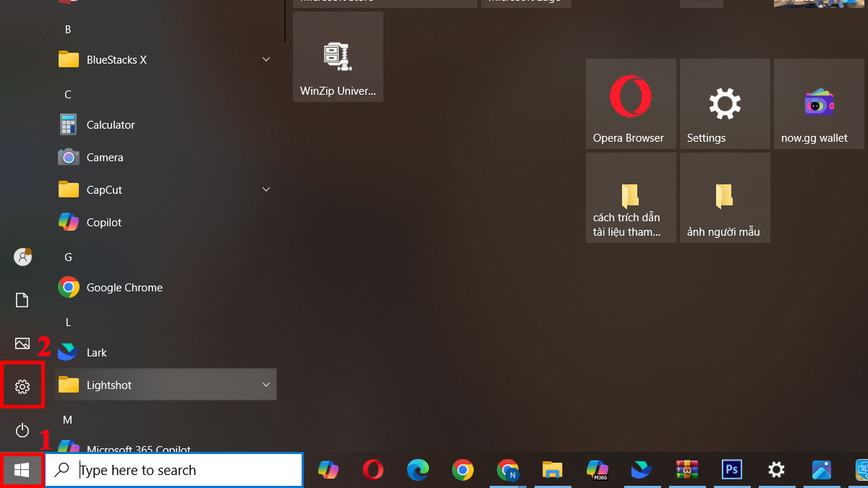868x488 pixels.
Task: Open the Lightshot folder entry
Action: (166, 385)
